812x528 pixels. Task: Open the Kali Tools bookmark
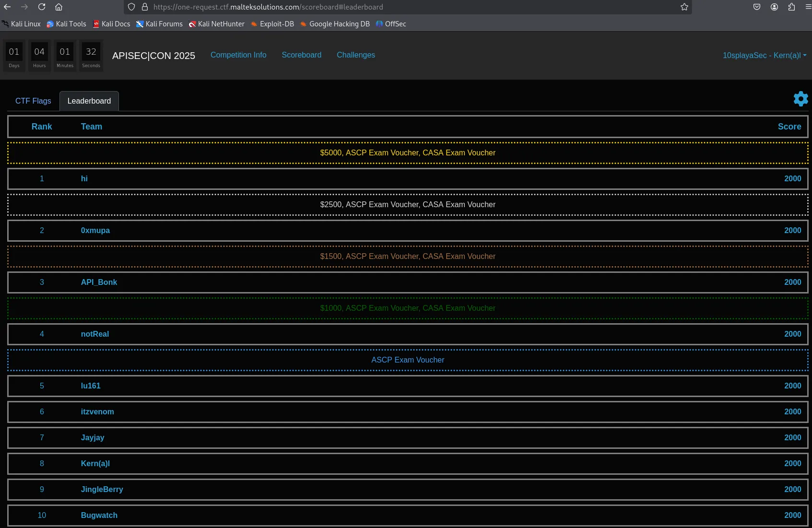coord(66,24)
